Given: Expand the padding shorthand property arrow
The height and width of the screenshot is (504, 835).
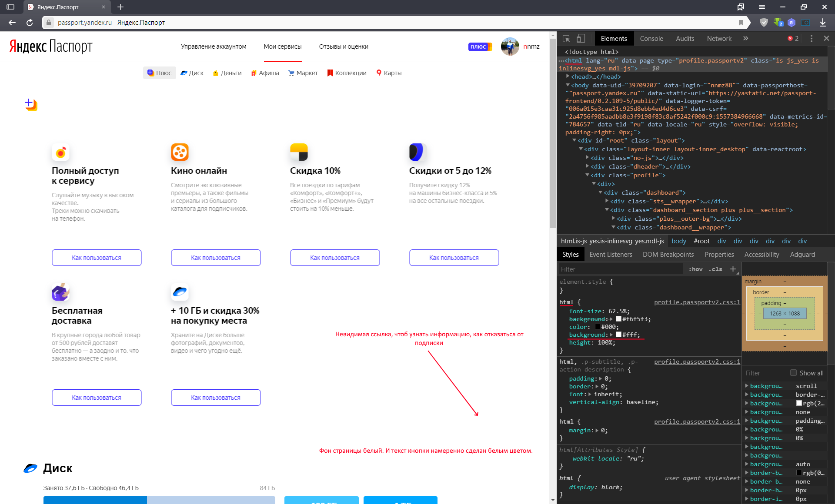Looking at the screenshot, I should click(x=601, y=378).
